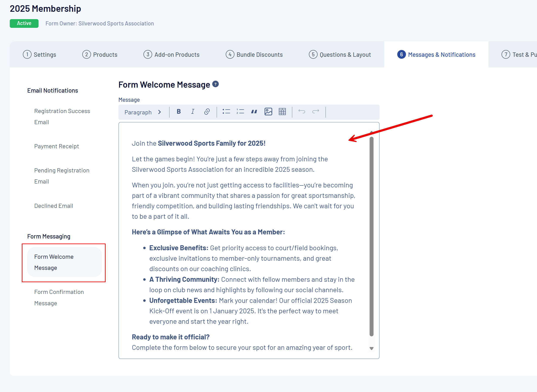The height and width of the screenshot is (392, 537).
Task: Insert a block quote
Action: (x=254, y=112)
